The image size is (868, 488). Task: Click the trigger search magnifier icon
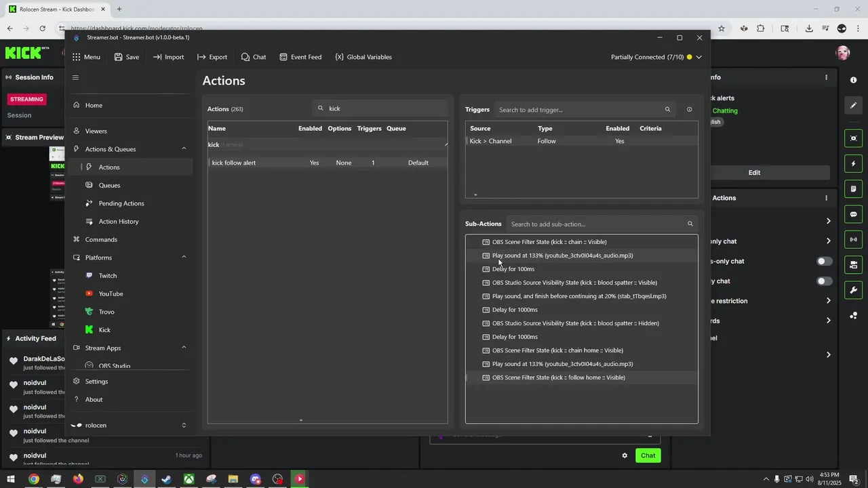(x=667, y=110)
